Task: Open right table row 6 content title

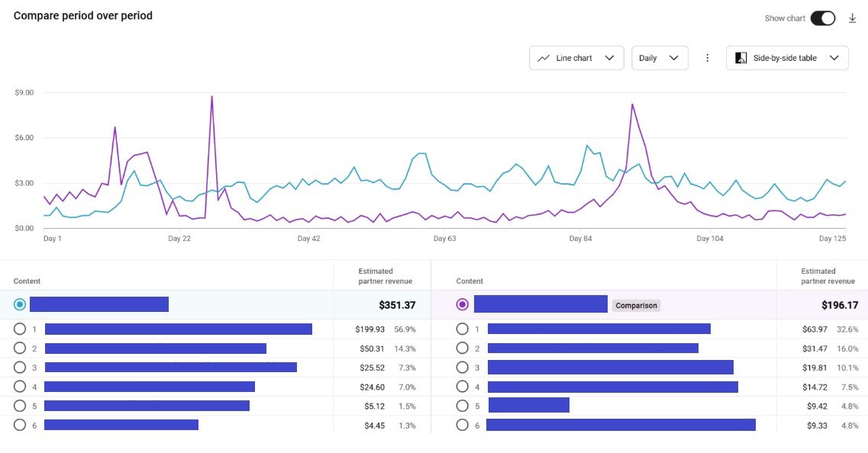Action: tap(621, 425)
